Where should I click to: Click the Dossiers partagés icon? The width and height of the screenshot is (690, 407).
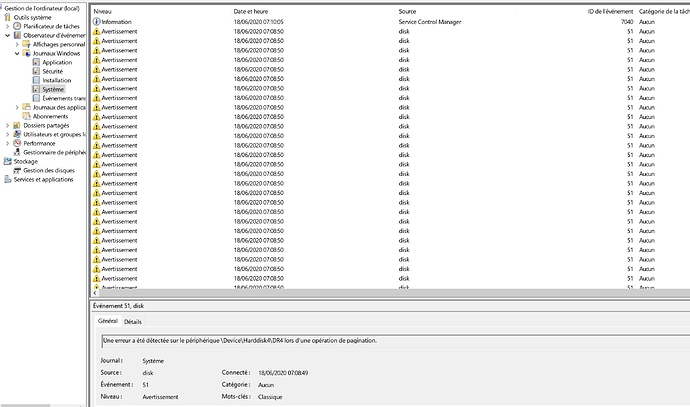point(17,125)
